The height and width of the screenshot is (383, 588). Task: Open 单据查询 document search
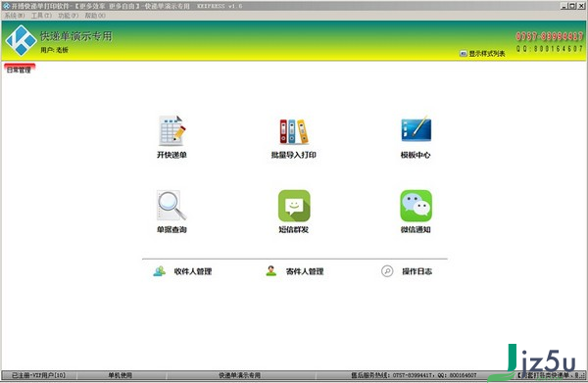tap(171, 212)
